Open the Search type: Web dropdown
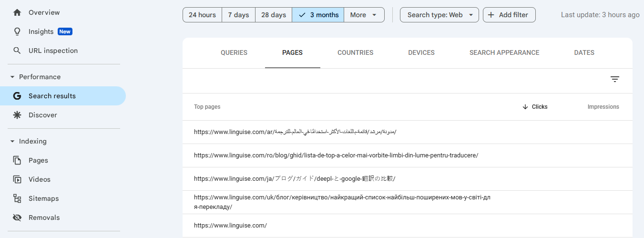The image size is (644, 238). click(440, 15)
